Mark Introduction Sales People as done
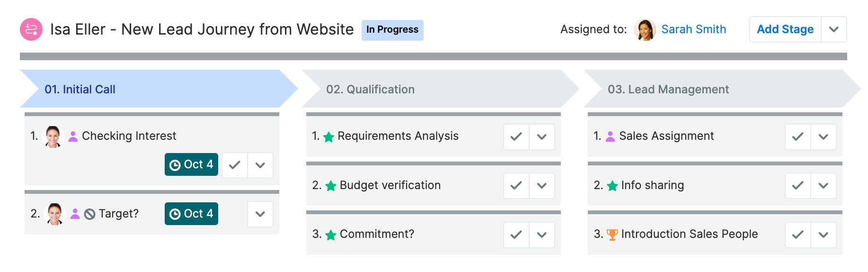 point(798,235)
